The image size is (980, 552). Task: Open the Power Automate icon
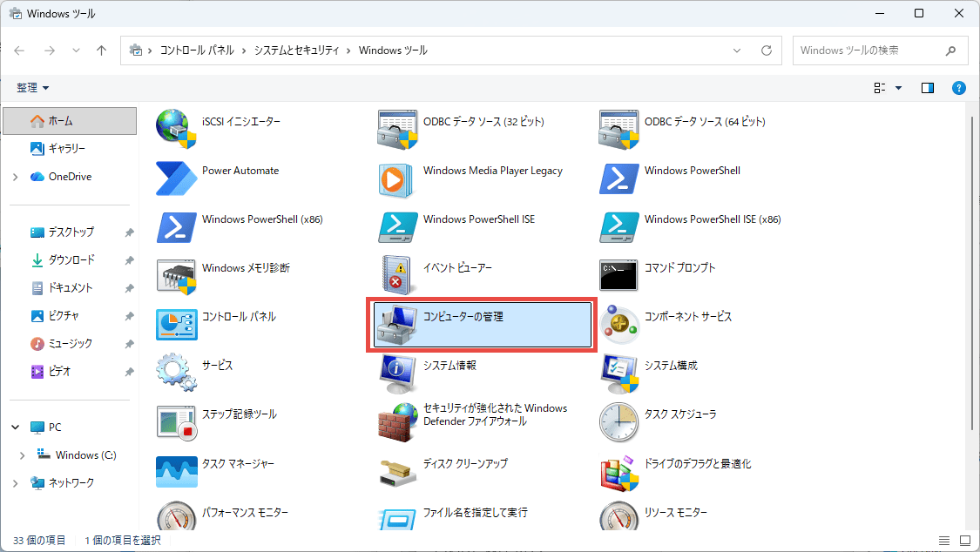coord(177,178)
